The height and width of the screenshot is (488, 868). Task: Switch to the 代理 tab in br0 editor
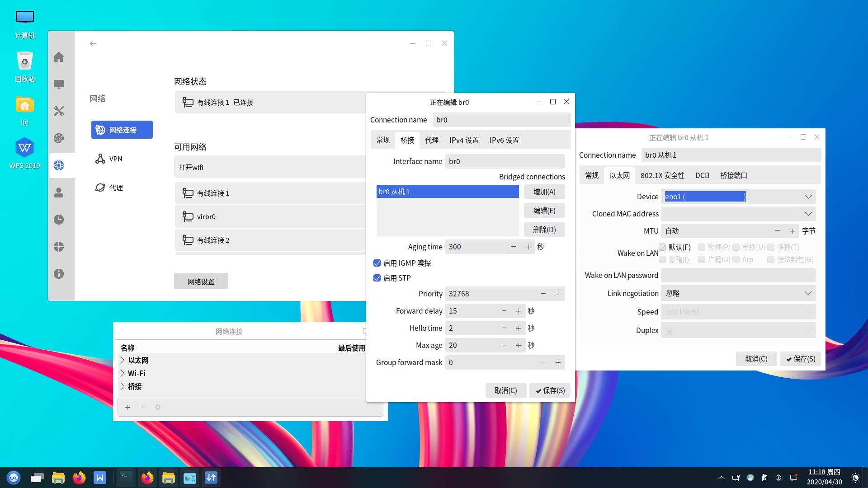coord(432,140)
